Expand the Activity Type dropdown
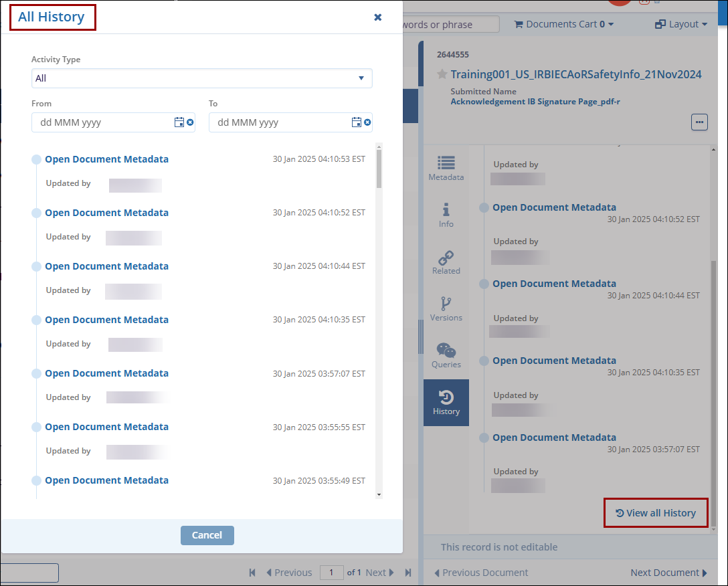 click(201, 78)
